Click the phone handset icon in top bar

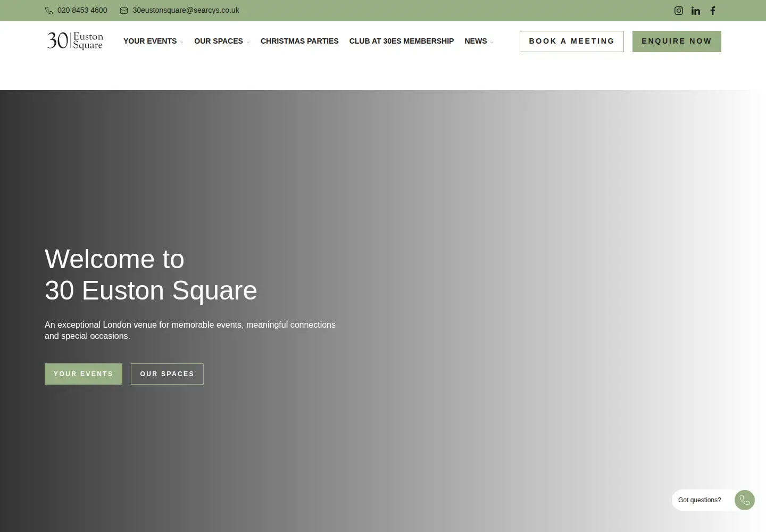click(49, 11)
